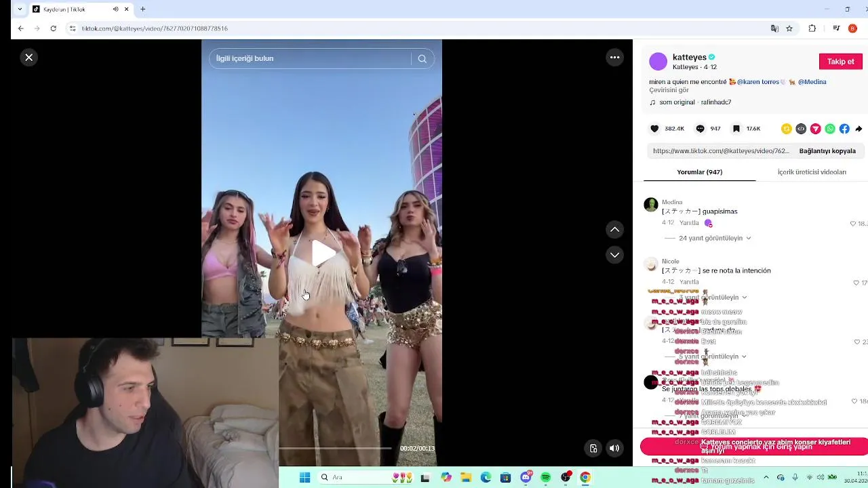
Task: Click the taskbar Ara search box
Action: click(x=367, y=478)
